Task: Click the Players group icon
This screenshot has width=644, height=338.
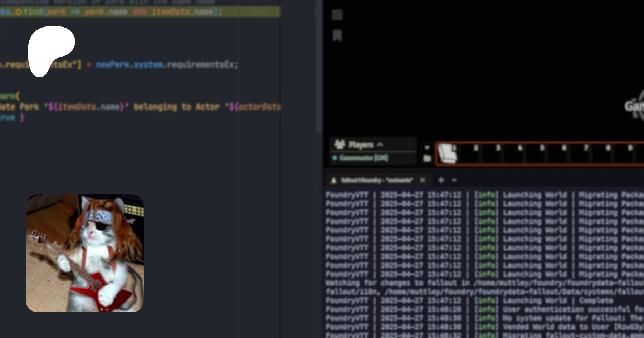Action: point(339,144)
